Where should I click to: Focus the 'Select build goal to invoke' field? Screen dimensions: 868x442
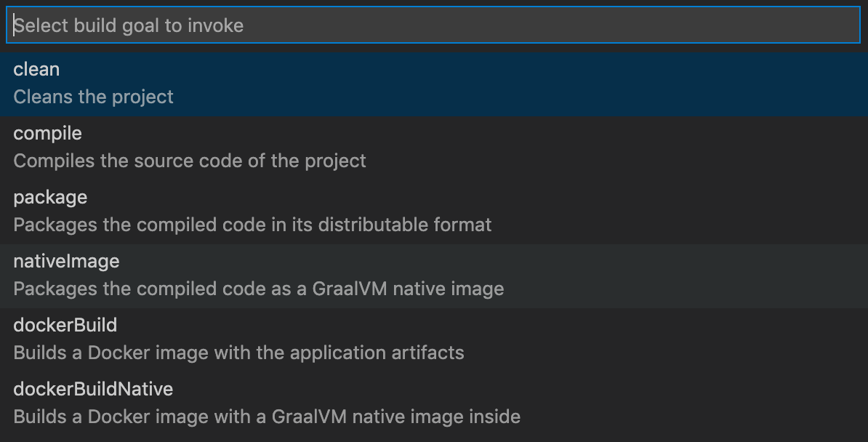[433, 25]
